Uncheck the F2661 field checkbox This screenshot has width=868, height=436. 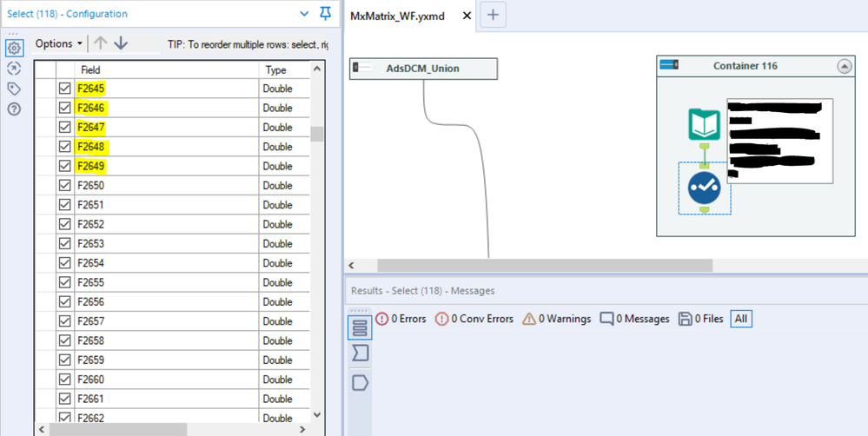tap(65, 399)
